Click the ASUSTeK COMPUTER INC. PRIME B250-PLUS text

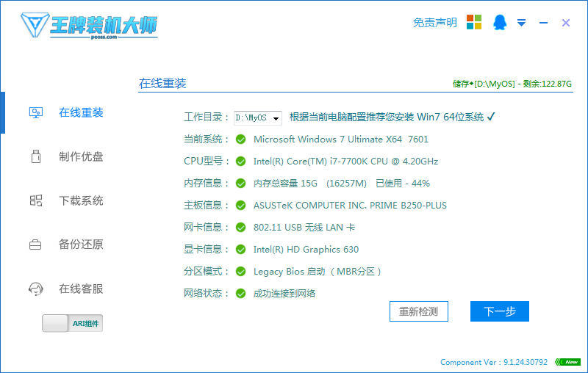(351, 206)
